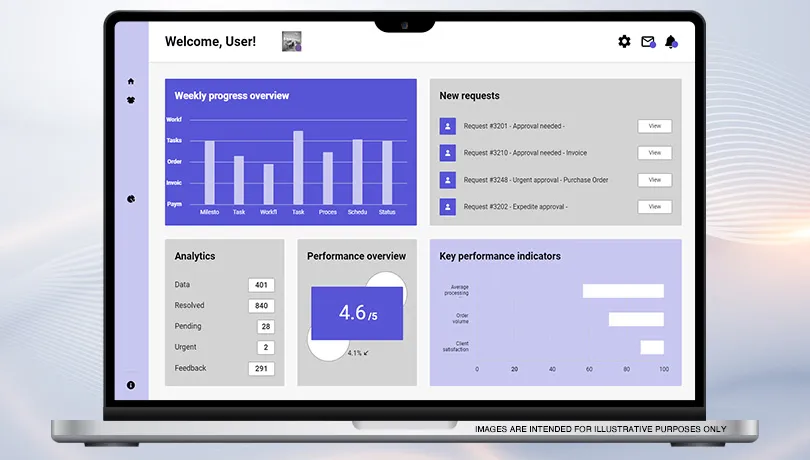810x460 pixels.
Task: Click user icon beside Request #3248
Action: (448, 180)
